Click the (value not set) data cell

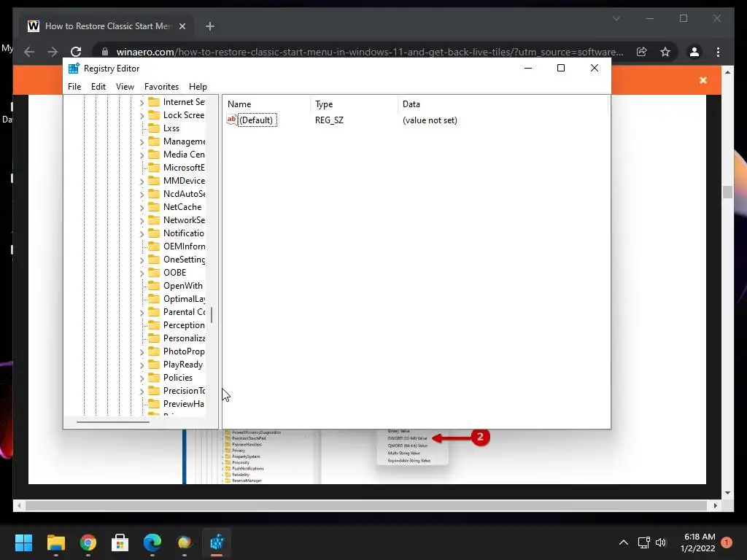tap(430, 120)
